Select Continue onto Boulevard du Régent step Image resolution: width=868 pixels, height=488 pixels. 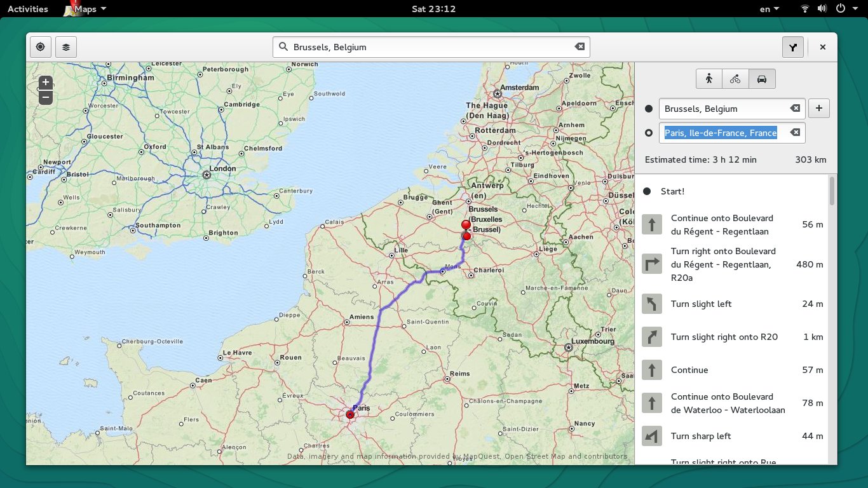(x=731, y=224)
